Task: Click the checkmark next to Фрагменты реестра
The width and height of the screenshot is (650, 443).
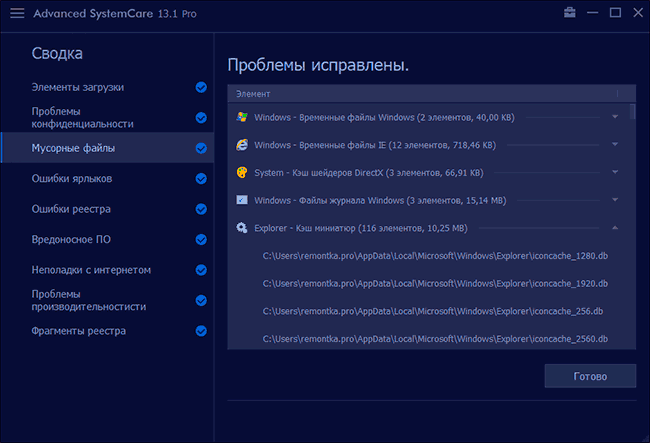Action: [201, 331]
